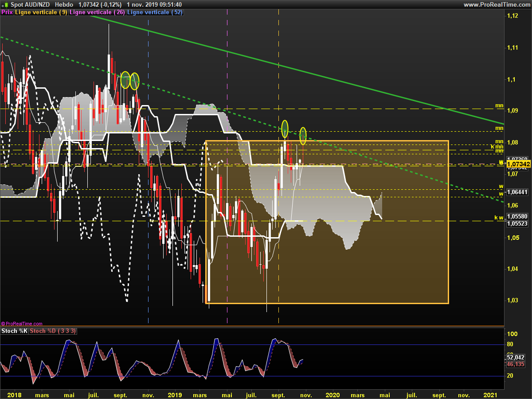532x399 pixels.
Task: Click the candlestick icon beside Spot AUD/NZD
Action: 4,4
